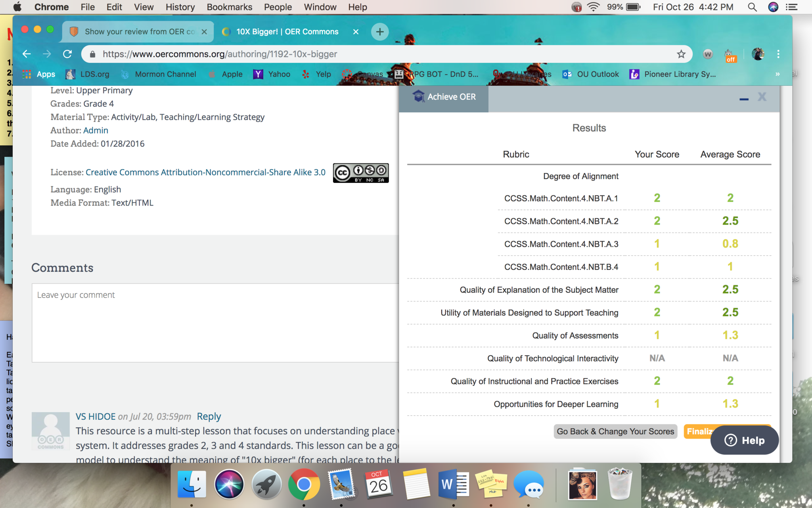Open Spotlight search in menu bar
The height and width of the screenshot is (508, 812).
[752, 7]
